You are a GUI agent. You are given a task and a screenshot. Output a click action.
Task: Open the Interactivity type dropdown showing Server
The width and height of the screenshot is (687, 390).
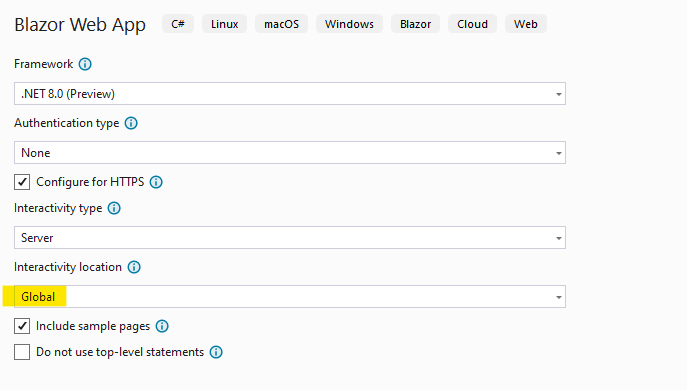pyautogui.click(x=290, y=238)
